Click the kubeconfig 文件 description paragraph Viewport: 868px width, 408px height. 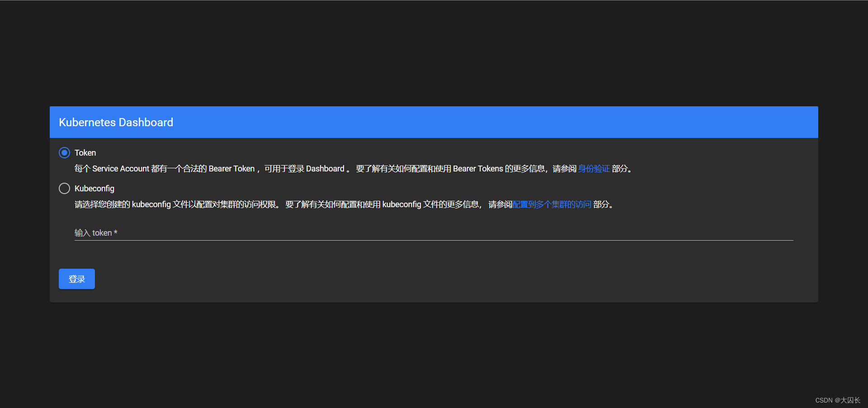click(x=344, y=204)
